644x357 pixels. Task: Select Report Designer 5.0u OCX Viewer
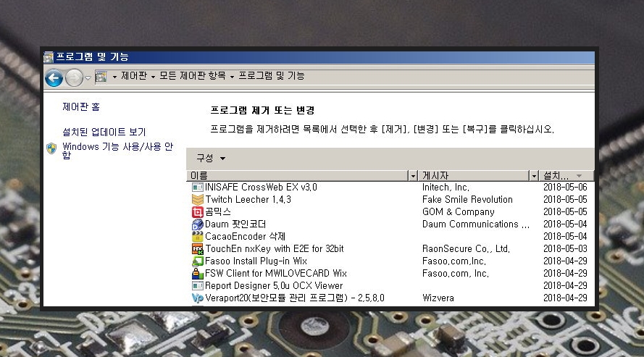(274, 285)
